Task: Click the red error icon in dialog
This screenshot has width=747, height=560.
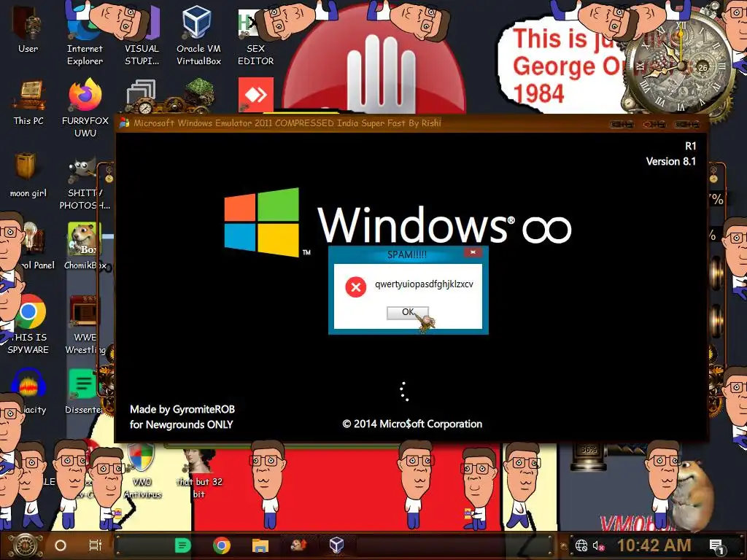Action: point(355,287)
